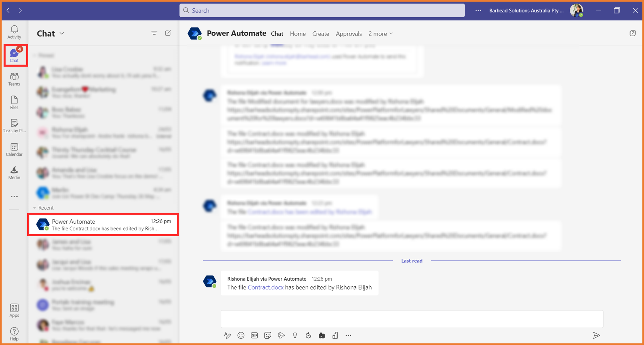Switch to the Approvals tab
This screenshot has width=644, height=345.
(x=349, y=34)
